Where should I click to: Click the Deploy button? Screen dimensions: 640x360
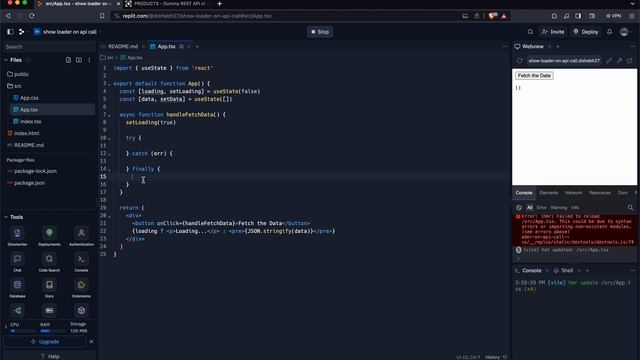pyautogui.click(x=586, y=32)
